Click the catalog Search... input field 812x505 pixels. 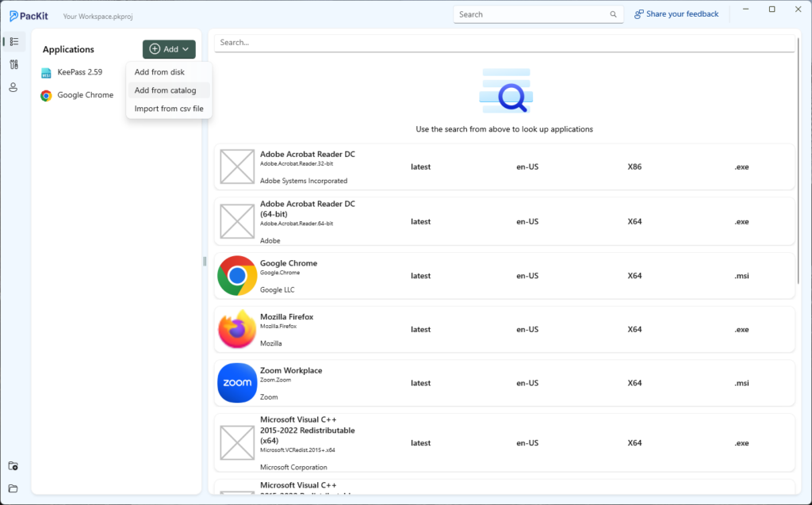coord(505,43)
